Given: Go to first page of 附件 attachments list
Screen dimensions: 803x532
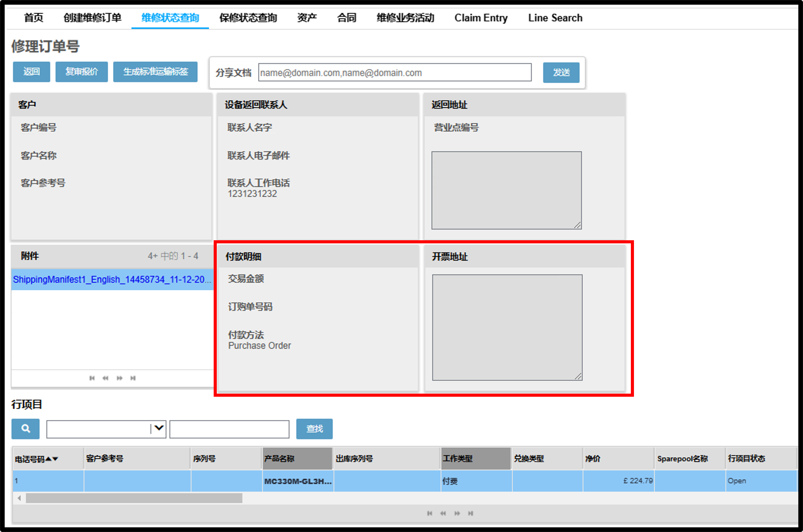Looking at the screenshot, I should pyautogui.click(x=92, y=378).
